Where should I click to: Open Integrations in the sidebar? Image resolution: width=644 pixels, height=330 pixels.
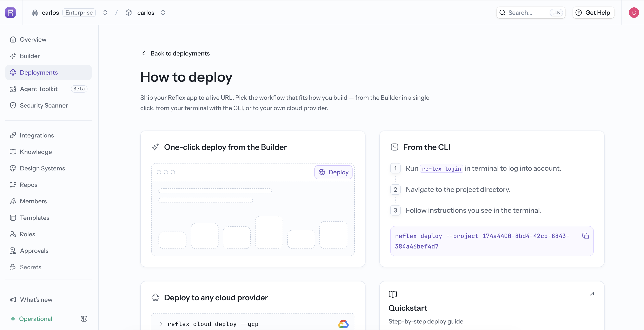[x=49, y=136]
